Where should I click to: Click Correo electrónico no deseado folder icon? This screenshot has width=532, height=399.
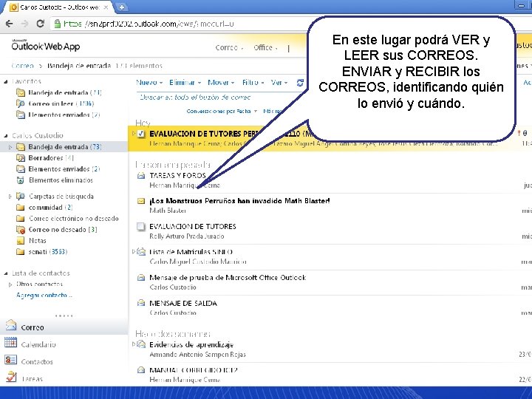tap(21, 219)
